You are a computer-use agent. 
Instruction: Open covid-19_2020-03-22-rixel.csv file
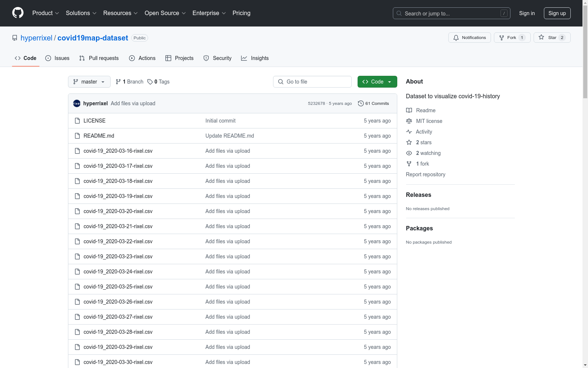(x=118, y=241)
